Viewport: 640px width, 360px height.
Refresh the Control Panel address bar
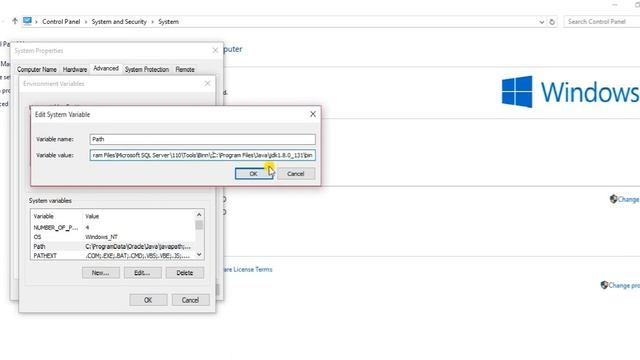(552, 22)
